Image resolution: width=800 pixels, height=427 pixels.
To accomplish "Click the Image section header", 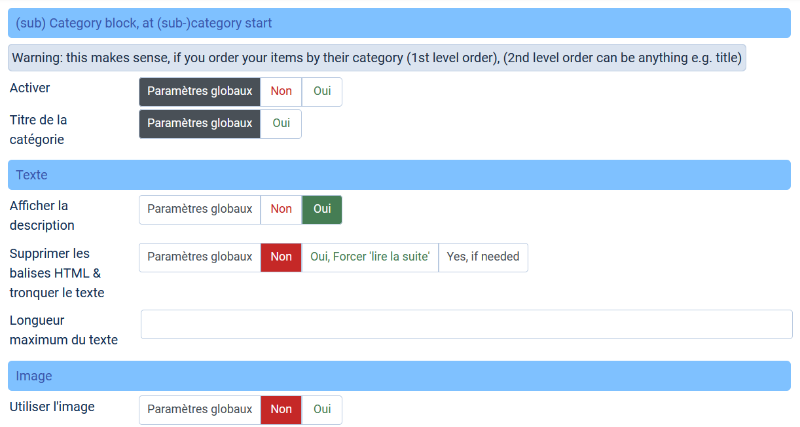I will click(399, 376).
